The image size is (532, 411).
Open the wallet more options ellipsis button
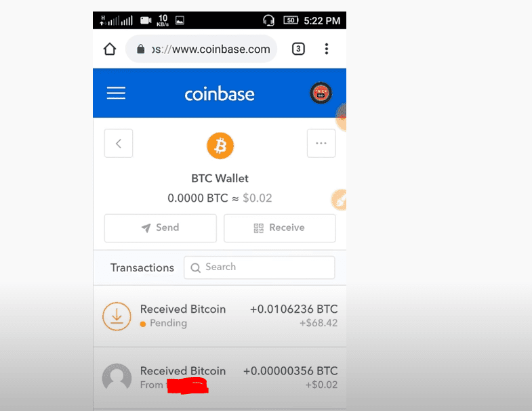click(x=321, y=143)
